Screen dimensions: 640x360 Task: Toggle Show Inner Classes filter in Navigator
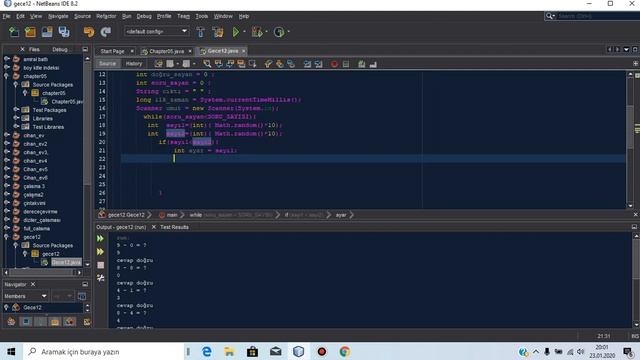point(69,322)
